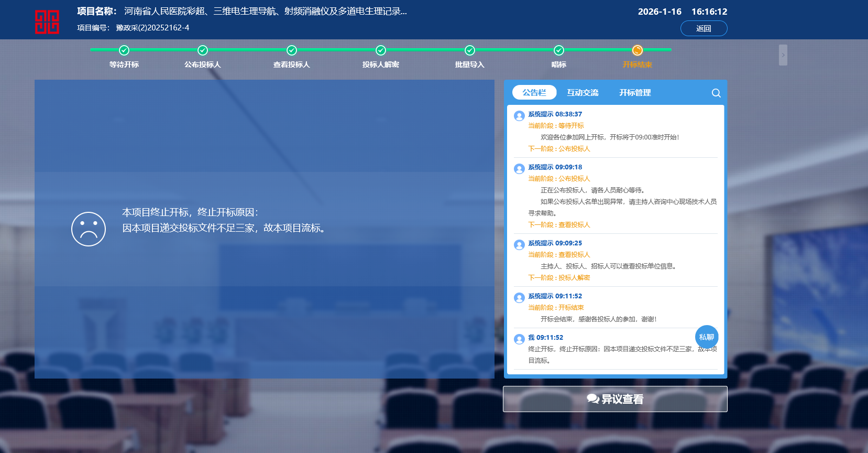868x453 pixels.
Task: Click the avatar beside the 09:09:18 system message
Action: (519, 169)
